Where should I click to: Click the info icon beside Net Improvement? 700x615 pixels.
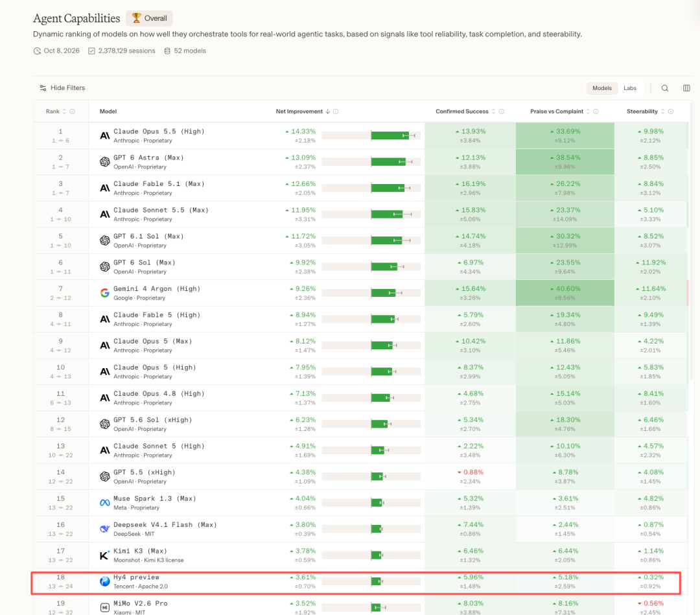[x=336, y=111]
